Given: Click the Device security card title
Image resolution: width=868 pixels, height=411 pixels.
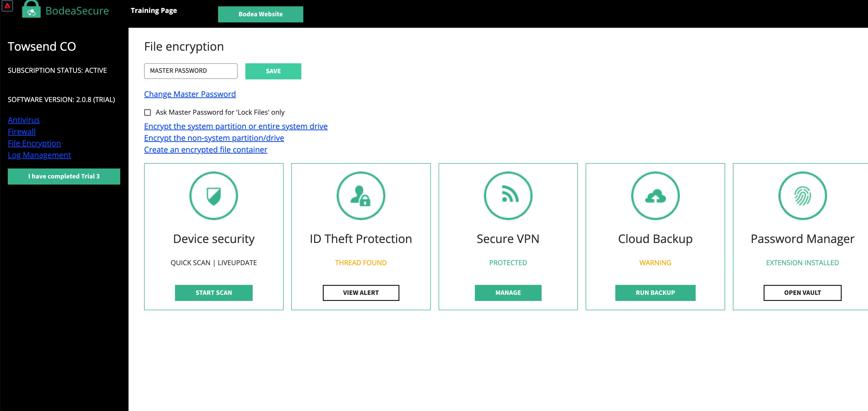Looking at the screenshot, I should pyautogui.click(x=214, y=239).
